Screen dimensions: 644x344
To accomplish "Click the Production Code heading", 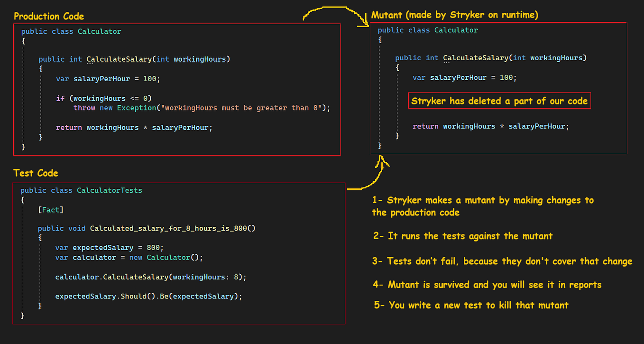I will [x=48, y=16].
